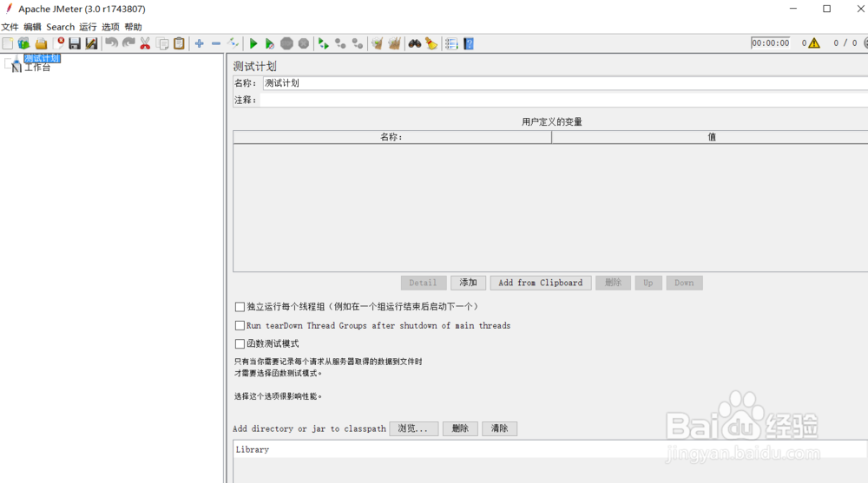Start the test with green play icon
Image resolution: width=868 pixels, height=483 pixels.
pos(253,43)
